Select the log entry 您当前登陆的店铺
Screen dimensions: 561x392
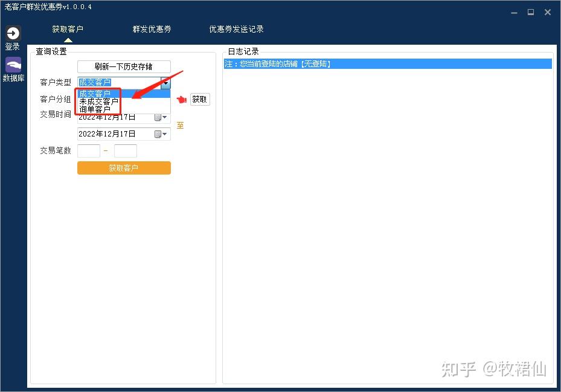[x=388, y=64]
